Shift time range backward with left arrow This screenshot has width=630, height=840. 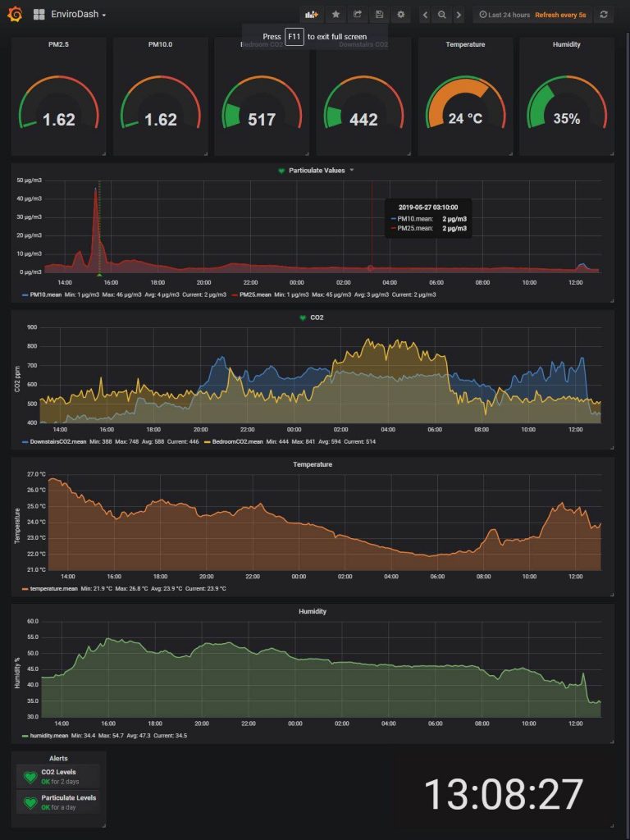click(425, 15)
